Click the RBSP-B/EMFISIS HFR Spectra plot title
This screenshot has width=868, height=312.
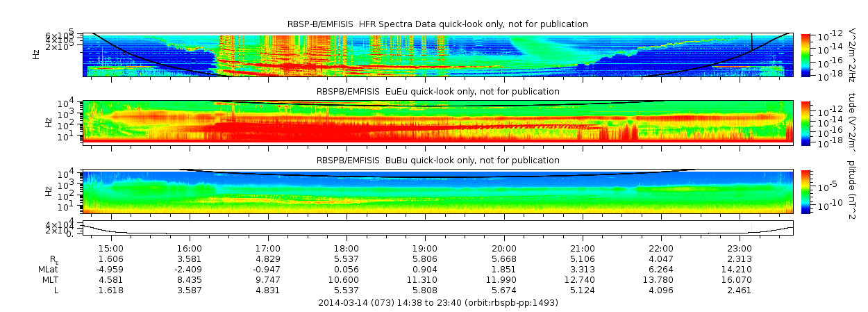[x=437, y=24]
